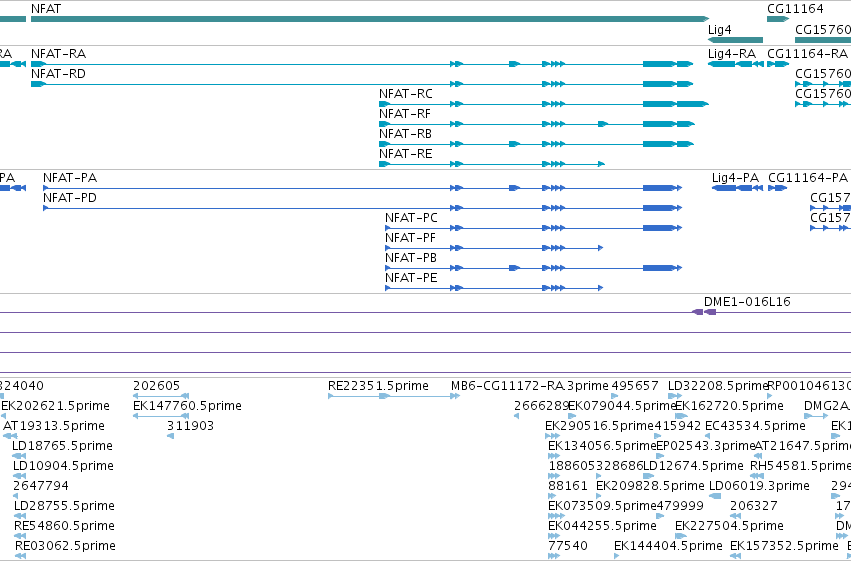Viewport: 851px width, 561px height.
Task: Click the LD18765.5prime EST label
Action: click(62, 446)
